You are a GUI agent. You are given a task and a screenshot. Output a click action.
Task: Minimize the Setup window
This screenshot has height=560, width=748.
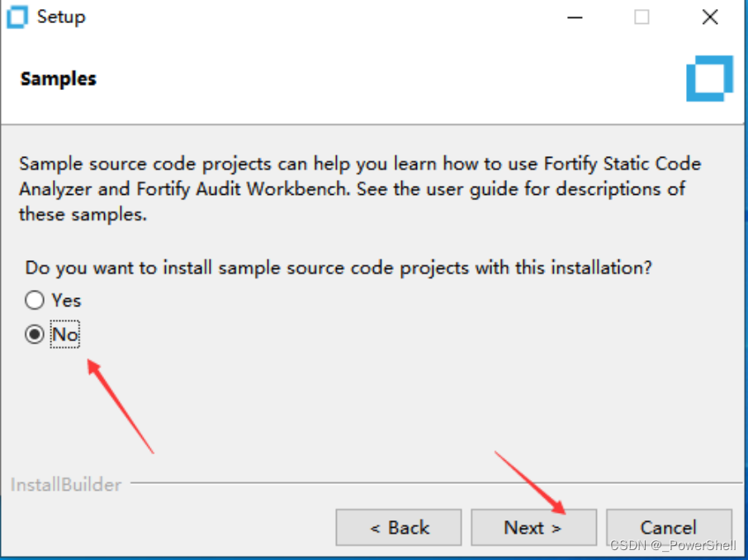(574, 17)
